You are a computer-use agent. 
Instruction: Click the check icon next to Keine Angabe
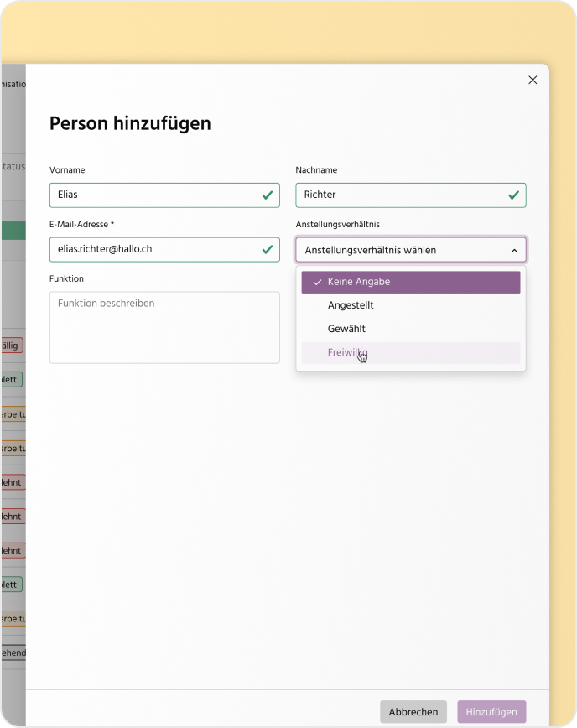coord(316,282)
